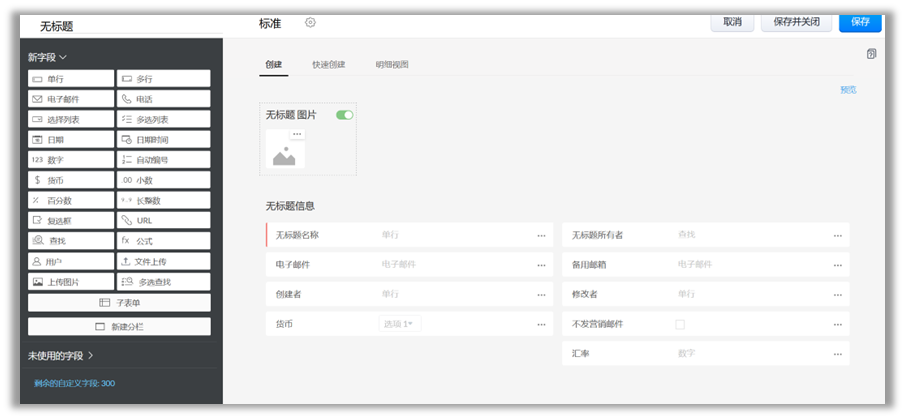
Task: Click the 无标题 layout name field
Action: point(100,27)
